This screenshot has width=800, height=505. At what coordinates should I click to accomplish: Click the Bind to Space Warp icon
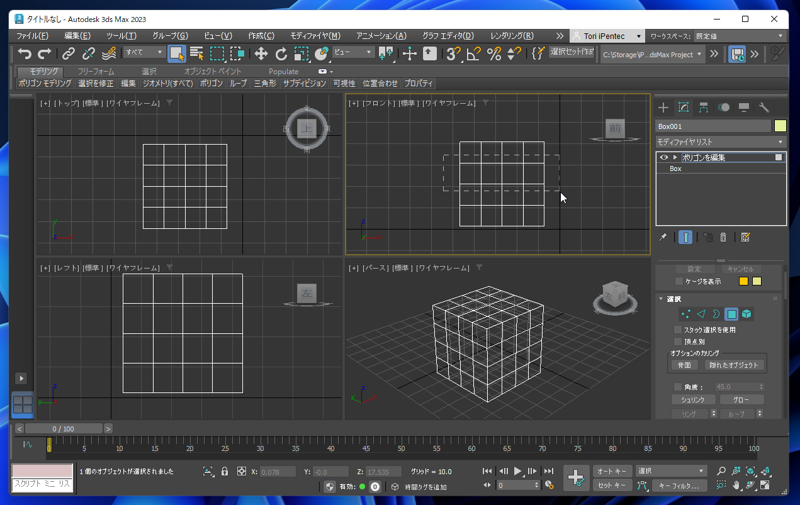tap(109, 54)
